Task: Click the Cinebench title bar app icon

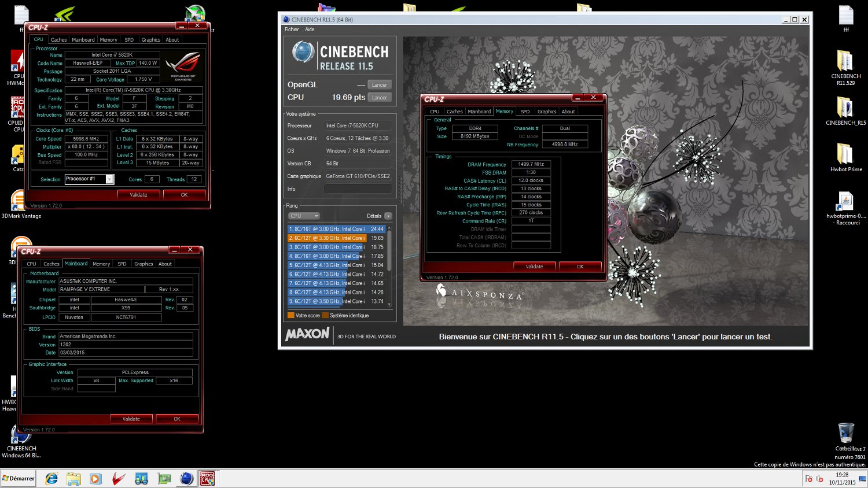Action: [x=286, y=20]
